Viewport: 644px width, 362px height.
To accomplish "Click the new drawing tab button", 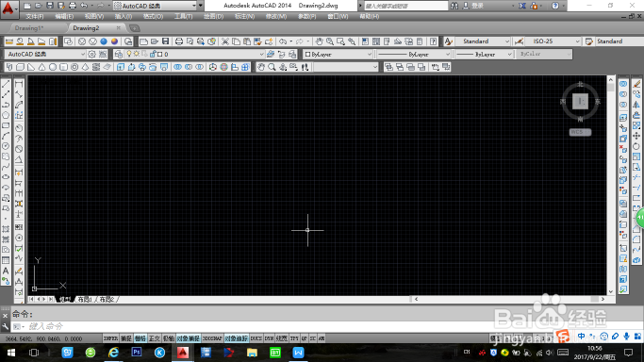I will 134,28.
